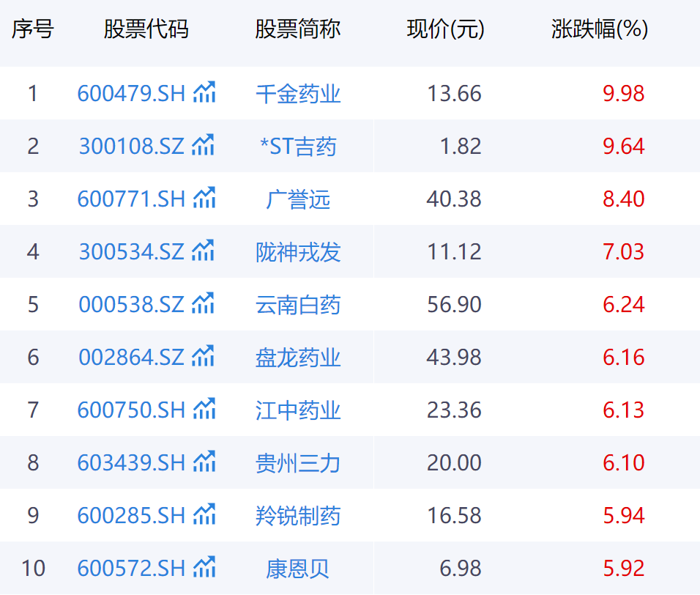This screenshot has height=595, width=700.
Task: Click stock name 贵州三力
Action: [298, 463]
